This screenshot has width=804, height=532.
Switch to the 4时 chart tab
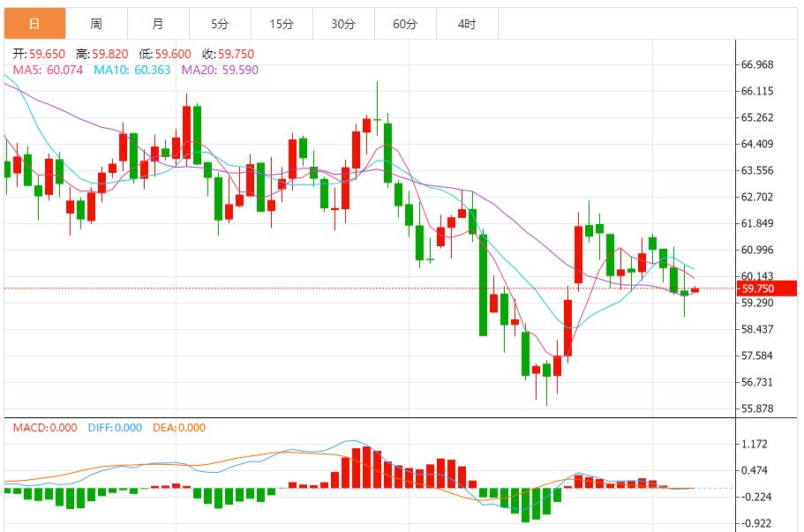[x=466, y=24]
